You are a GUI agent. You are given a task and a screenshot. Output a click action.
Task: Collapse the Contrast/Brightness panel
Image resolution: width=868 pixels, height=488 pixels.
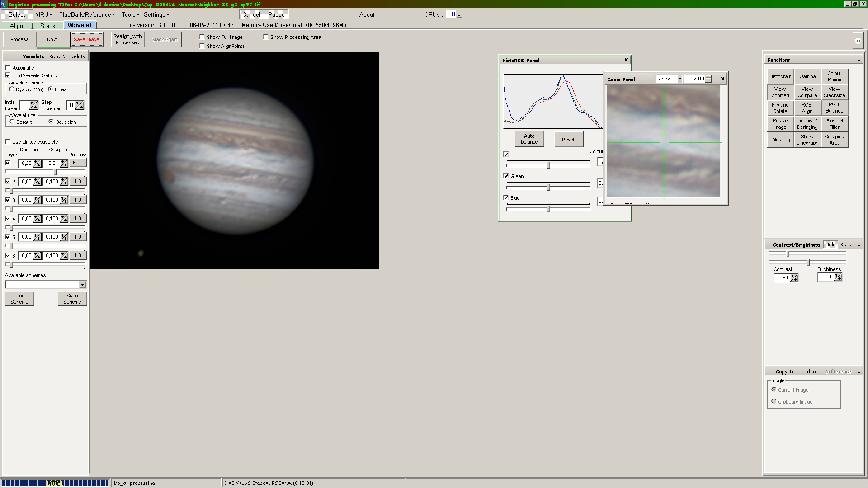pos(859,245)
